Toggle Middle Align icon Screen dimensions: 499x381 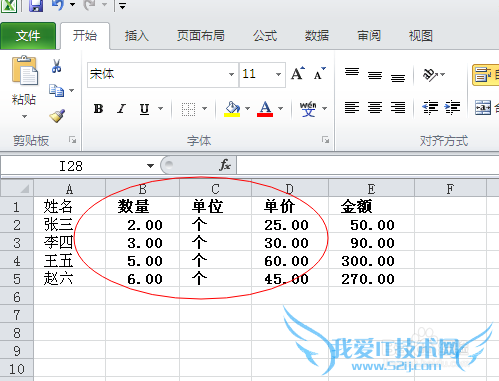point(375,75)
